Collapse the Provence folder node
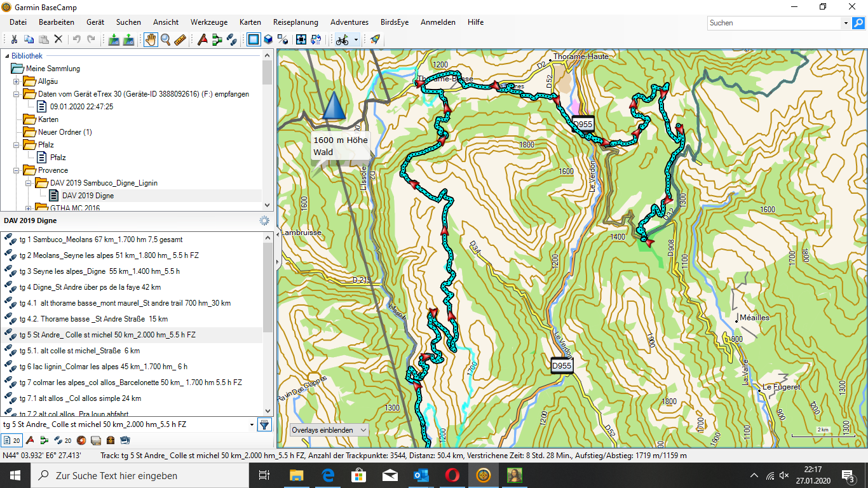 click(x=17, y=170)
